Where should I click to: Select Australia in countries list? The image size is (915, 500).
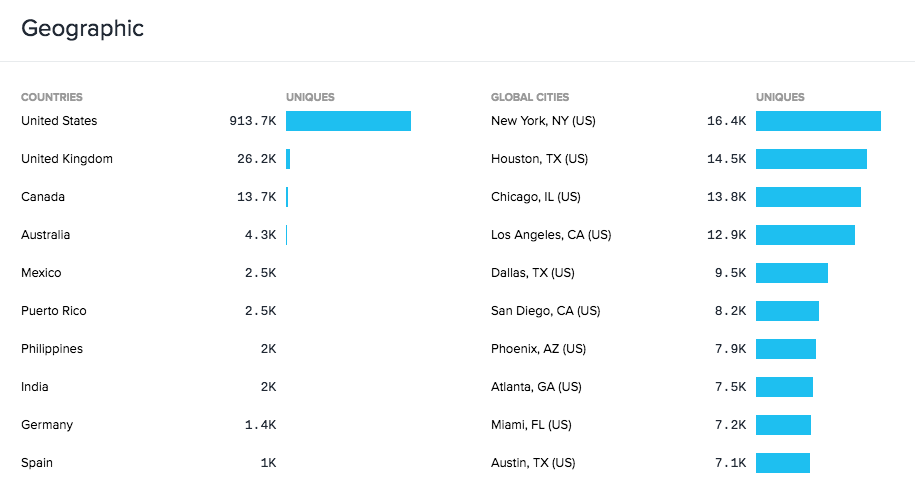pos(46,235)
